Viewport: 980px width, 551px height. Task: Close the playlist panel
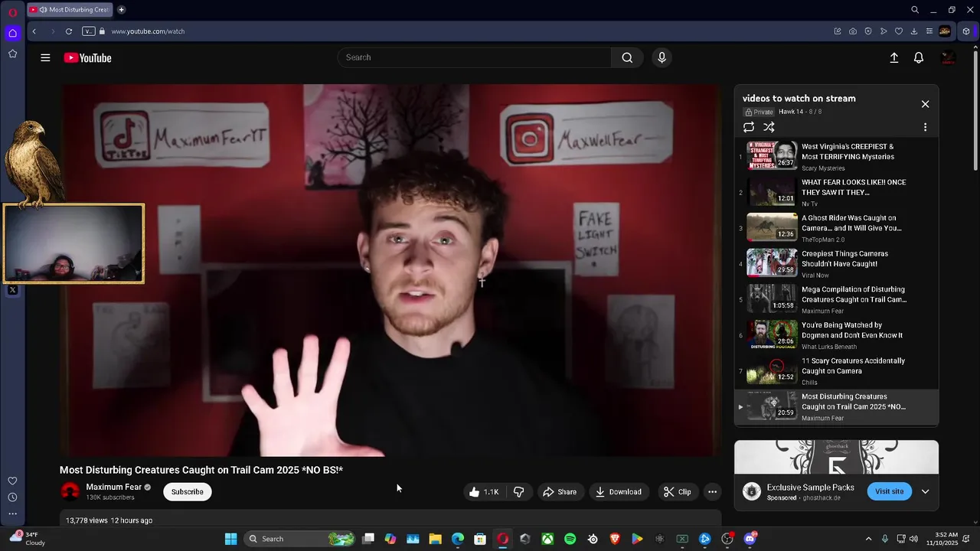tap(925, 104)
